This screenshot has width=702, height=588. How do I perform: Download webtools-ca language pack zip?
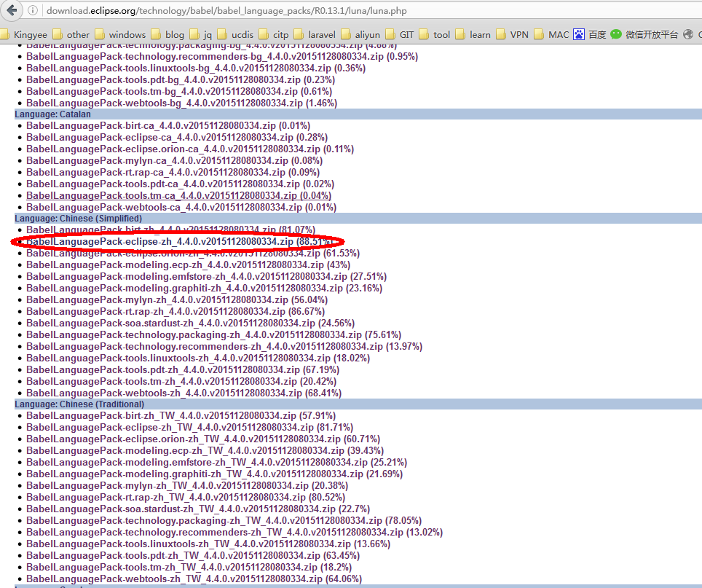pyautogui.click(x=181, y=207)
